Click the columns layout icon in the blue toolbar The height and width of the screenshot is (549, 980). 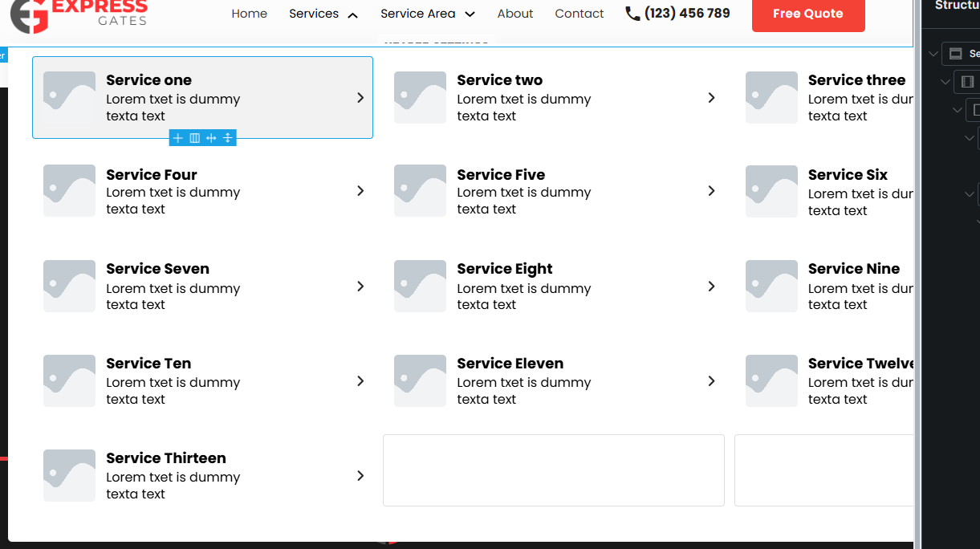pyautogui.click(x=194, y=138)
